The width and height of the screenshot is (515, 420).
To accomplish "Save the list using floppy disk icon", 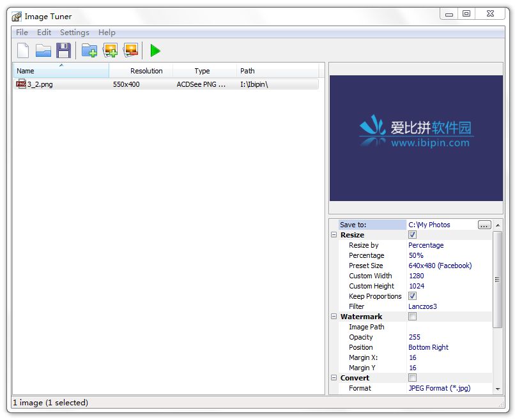I will coord(63,50).
